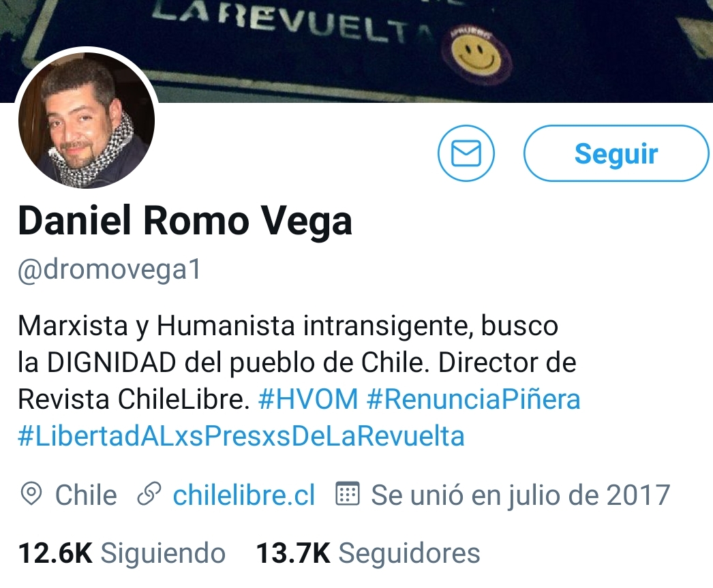Open the #RenunciaPiñera hashtag
The width and height of the screenshot is (713, 588).
(x=473, y=399)
